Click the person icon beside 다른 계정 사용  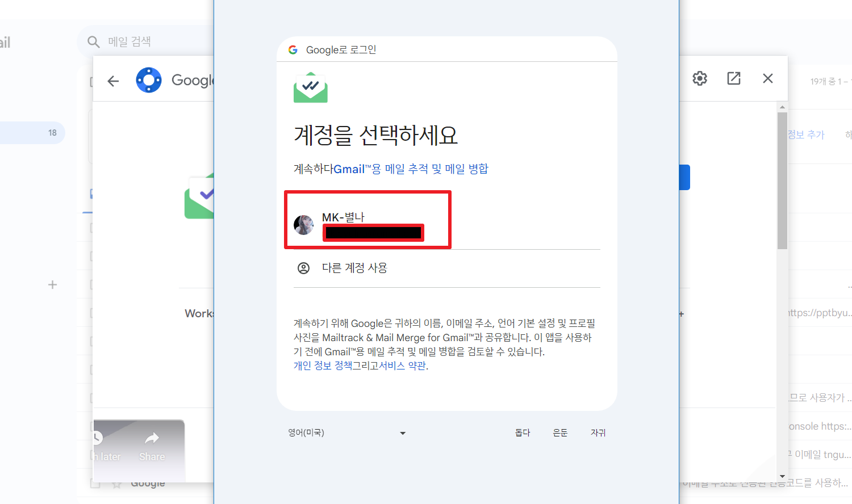[304, 268]
